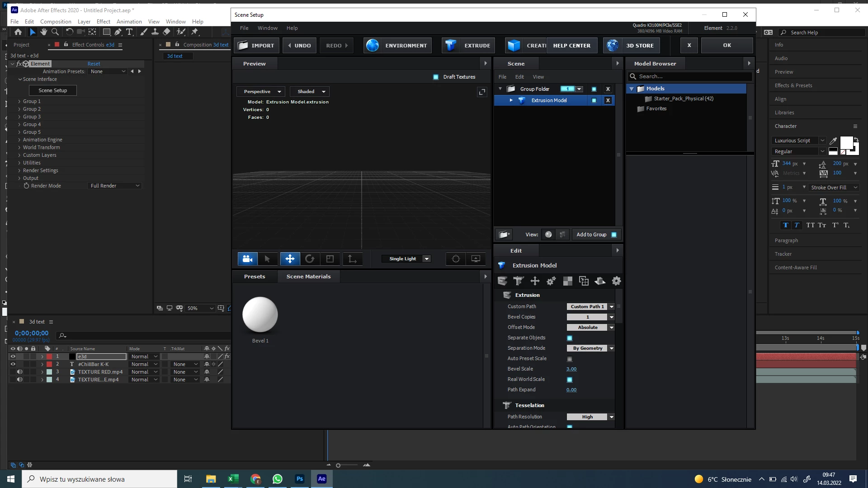Expand the Extrusion Model tree item
Image resolution: width=868 pixels, height=488 pixels.
pos(511,100)
